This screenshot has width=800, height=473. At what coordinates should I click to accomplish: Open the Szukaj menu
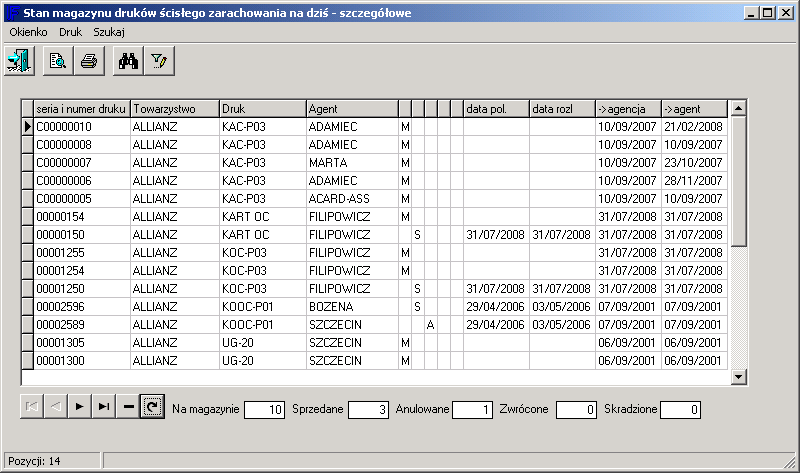point(109,32)
